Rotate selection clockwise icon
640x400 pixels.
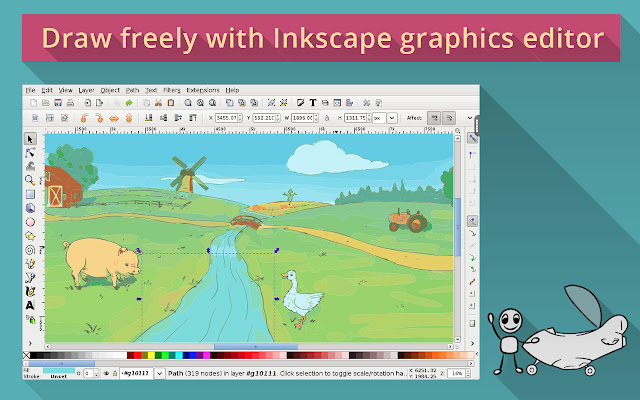pos(99,118)
